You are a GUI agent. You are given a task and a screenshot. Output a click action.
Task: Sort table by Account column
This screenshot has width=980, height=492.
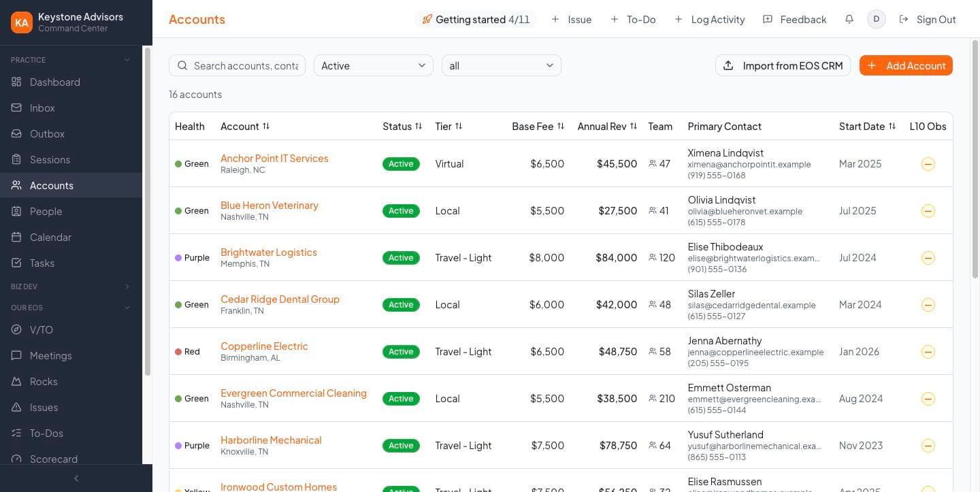245,126
